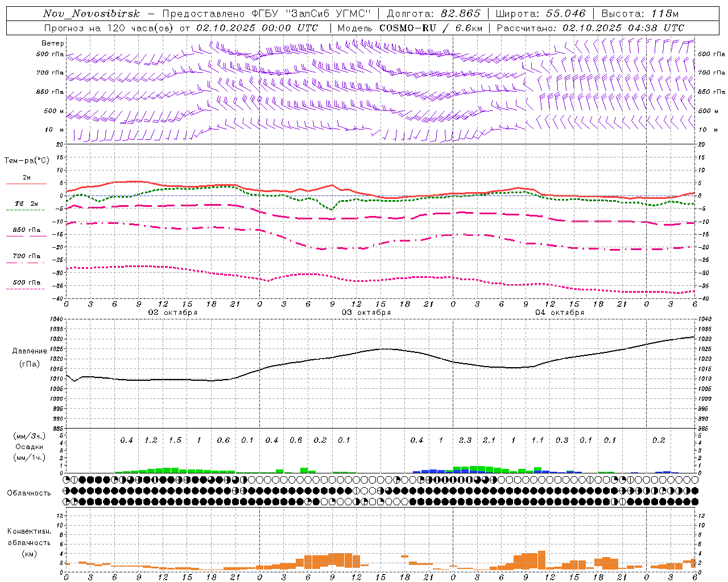
Task: Select the 'Конвективн.' convective cloud label
Action: coord(30,531)
